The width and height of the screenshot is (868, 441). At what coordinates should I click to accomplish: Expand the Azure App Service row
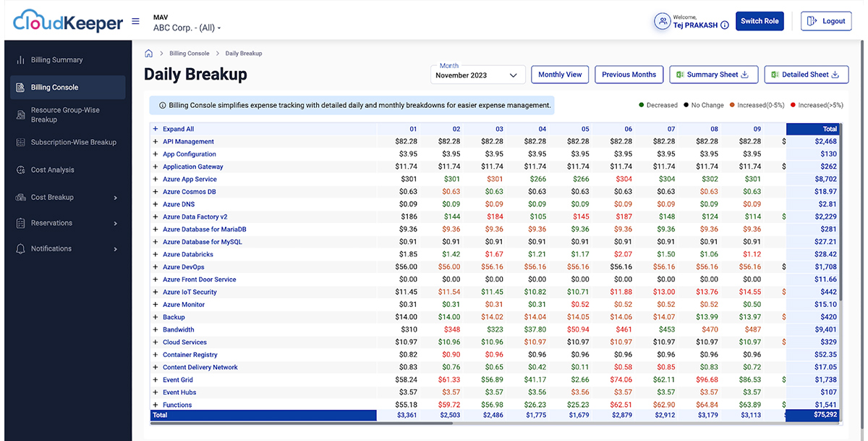coord(156,180)
